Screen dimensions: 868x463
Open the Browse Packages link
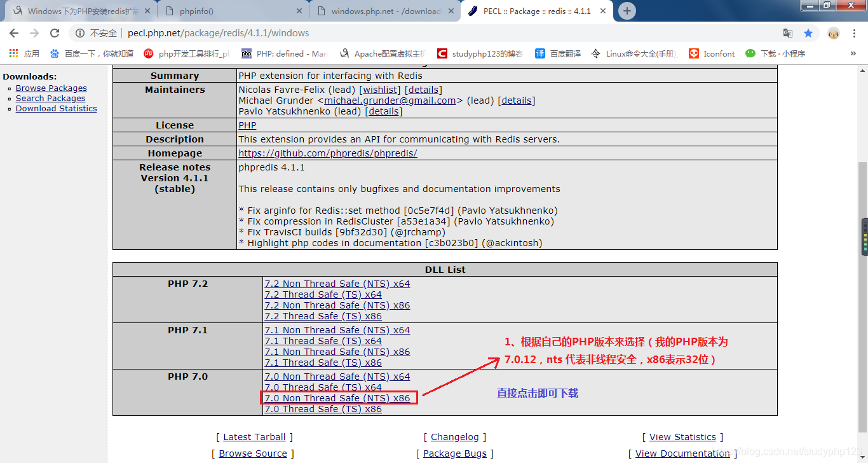click(x=51, y=88)
